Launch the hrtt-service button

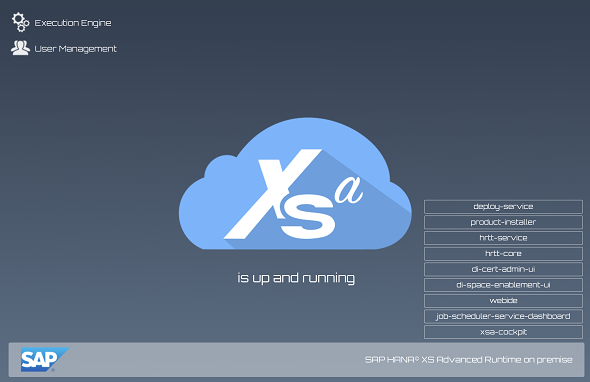503,238
